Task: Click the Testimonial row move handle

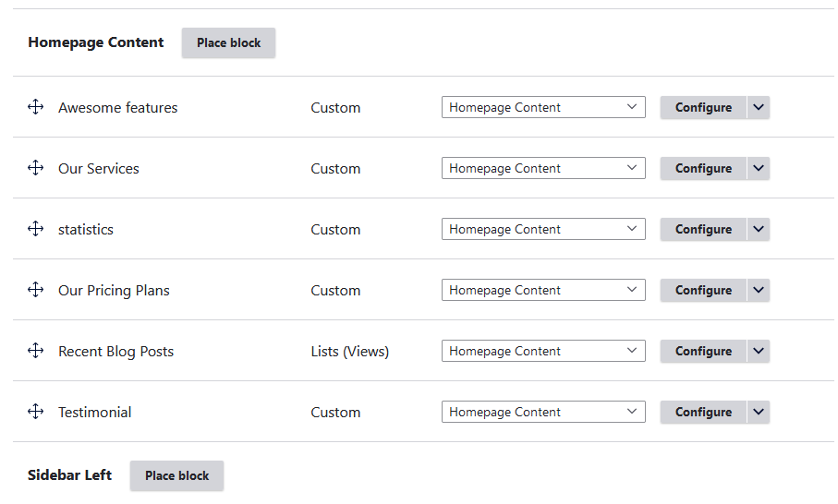Action: pyautogui.click(x=36, y=412)
